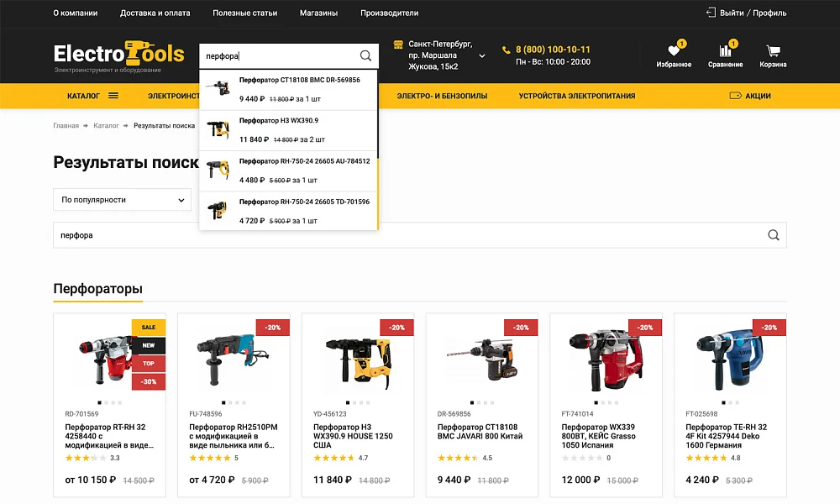This screenshot has width=840, height=504.
Task: Open Избранное favorites heart icon
Action: (674, 51)
